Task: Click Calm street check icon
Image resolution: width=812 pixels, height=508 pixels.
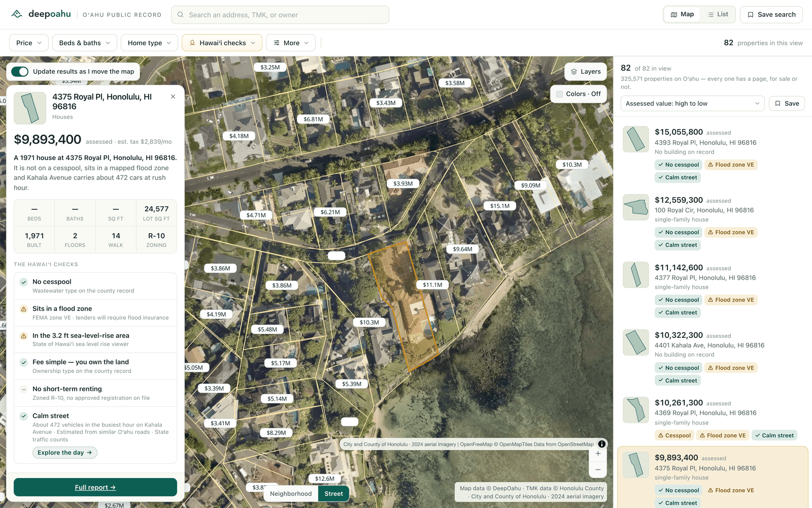Action: pyautogui.click(x=23, y=416)
